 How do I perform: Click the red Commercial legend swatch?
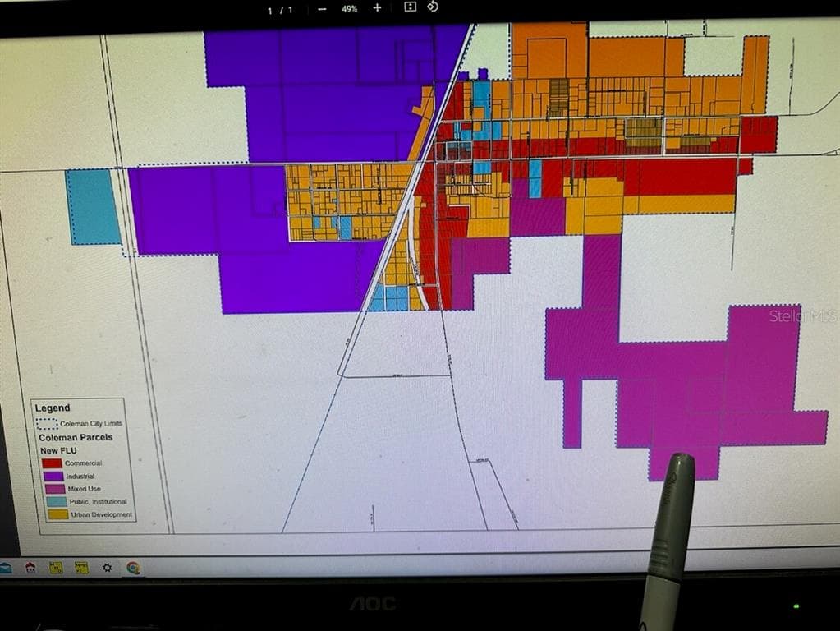(x=52, y=463)
